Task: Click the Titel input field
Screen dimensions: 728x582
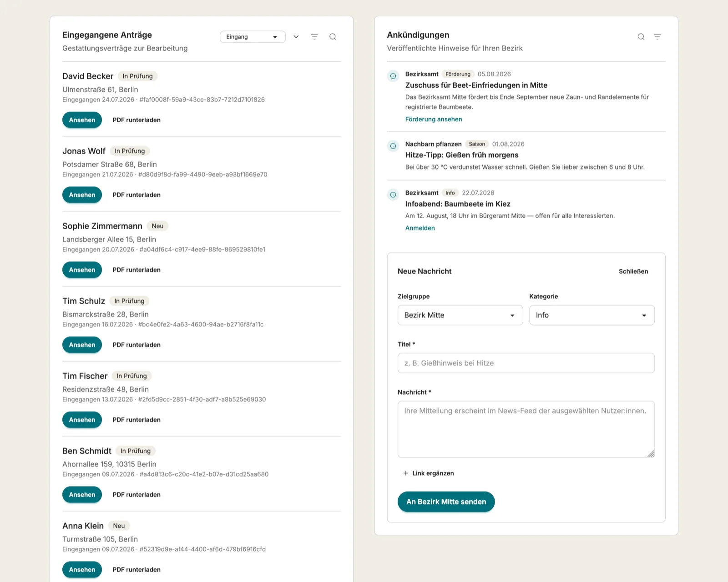Action: (526, 363)
